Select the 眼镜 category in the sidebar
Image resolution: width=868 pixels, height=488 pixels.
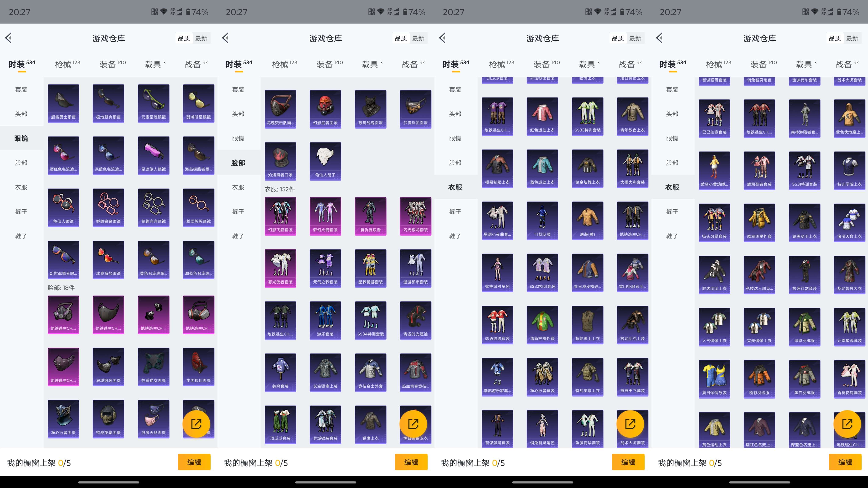click(21, 139)
